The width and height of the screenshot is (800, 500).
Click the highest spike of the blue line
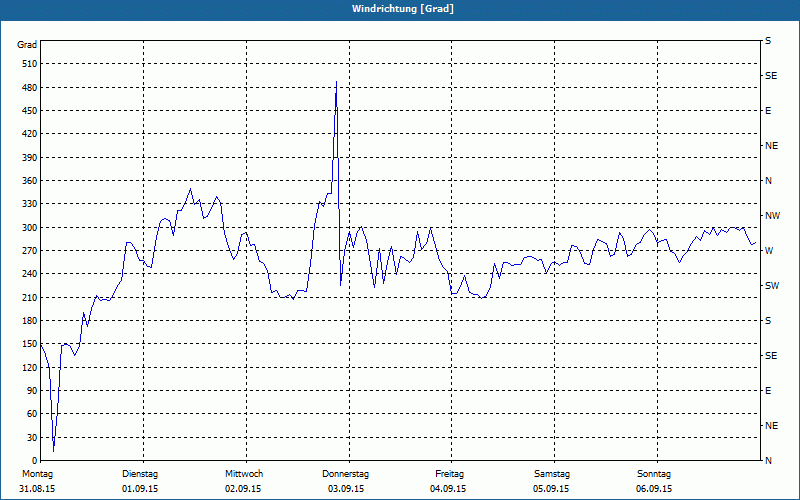336,82
